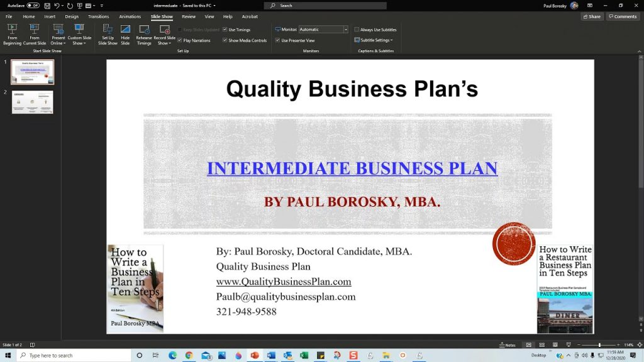Click the Windows taskbar search field
This screenshot has height=362, width=644.
click(x=74, y=356)
